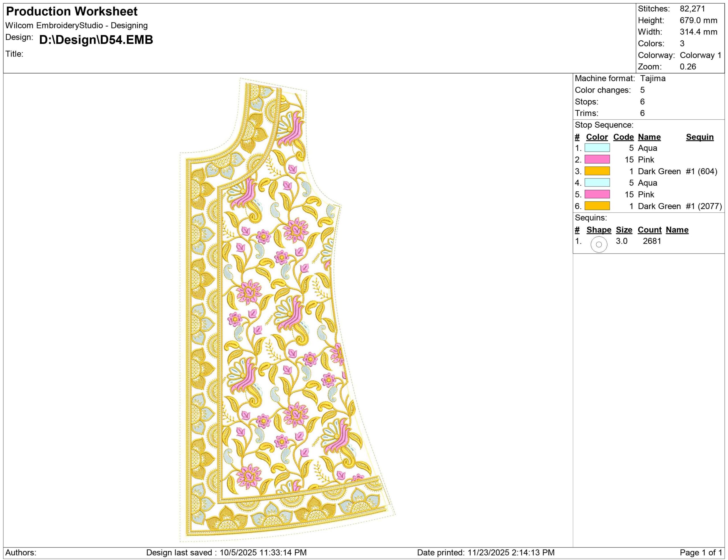The width and height of the screenshot is (728, 560).
Task: Click the Sequin column header
Action: point(700,137)
